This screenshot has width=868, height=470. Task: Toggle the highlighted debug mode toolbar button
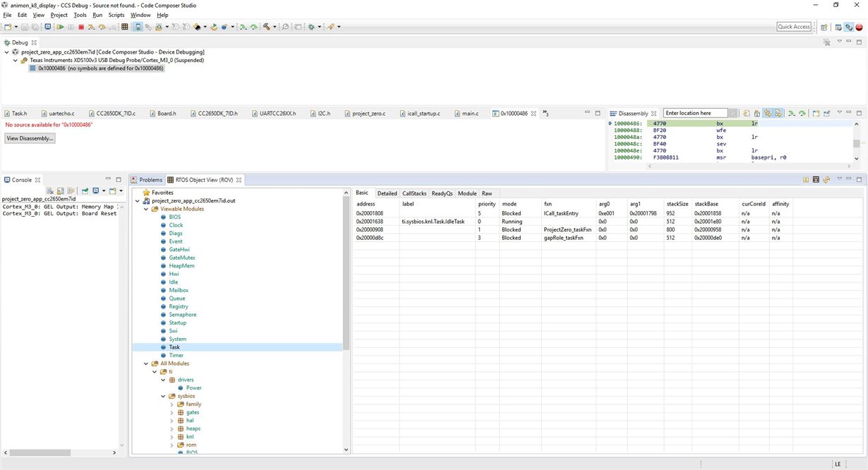pos(138,27)
